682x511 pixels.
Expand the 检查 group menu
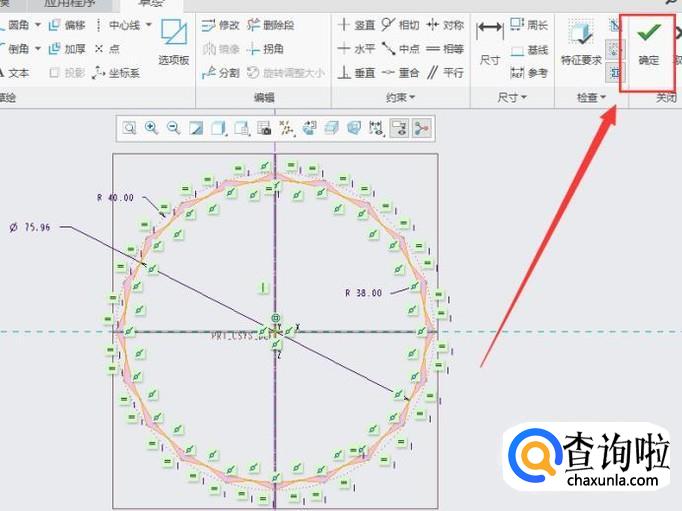591,98
